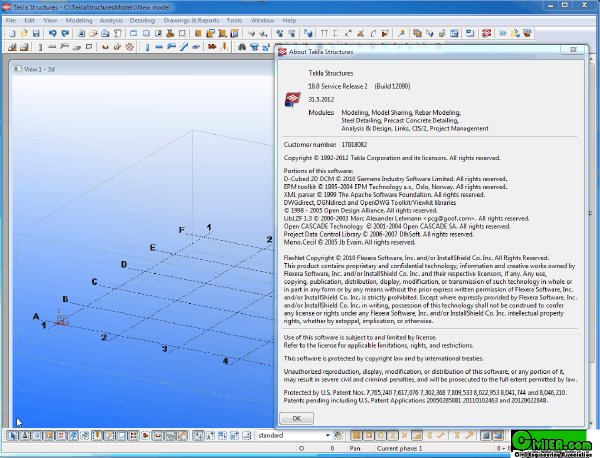This screenshot has width=600, height=458.
Task: Click the measure horizontal distance icon
Action: [324, 34]
